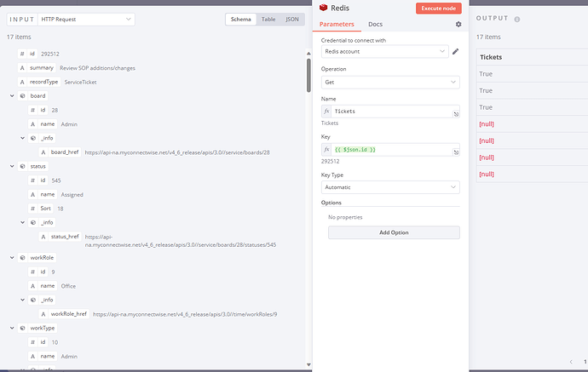Select the summary field pill
The width and height of the screenshot is (588, 372).
pyautogui.click(x=37, y=68)
